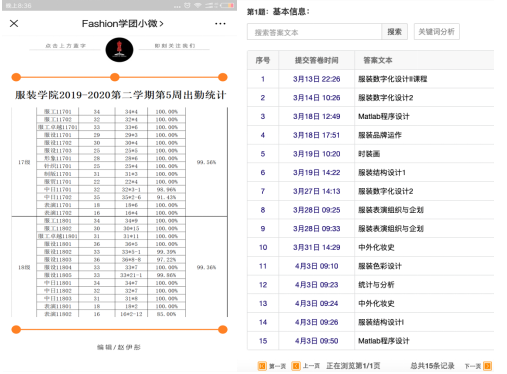
Task: Click the orange next-page arrow icon
Action: coord(488,366)
